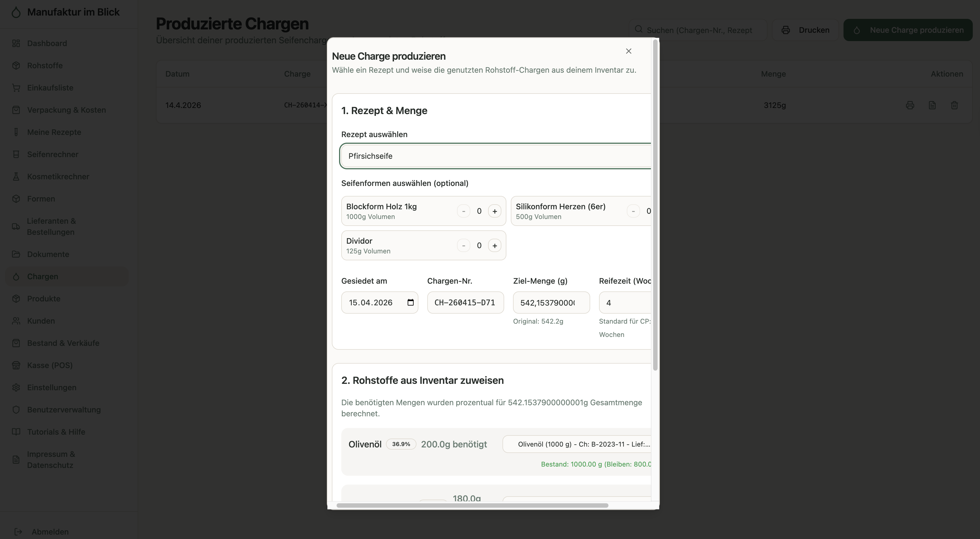The image size is (980, 539).
Task: Click the Ziel-Menge (g) input field
Action: (x=551, y=303)
